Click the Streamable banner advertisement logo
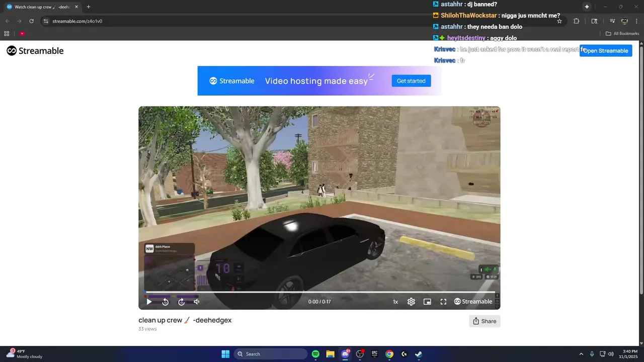 tap(232, 81)
